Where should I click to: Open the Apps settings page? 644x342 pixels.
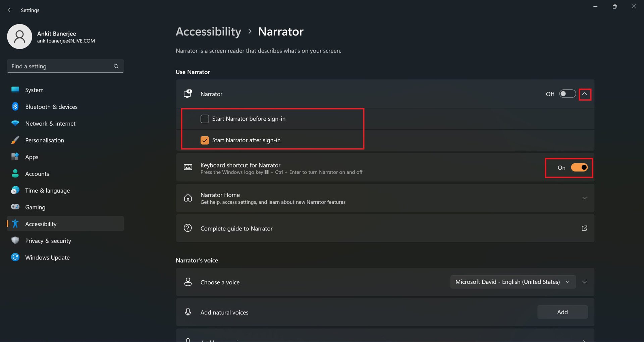pyautogui.click(x=65, y=157)
